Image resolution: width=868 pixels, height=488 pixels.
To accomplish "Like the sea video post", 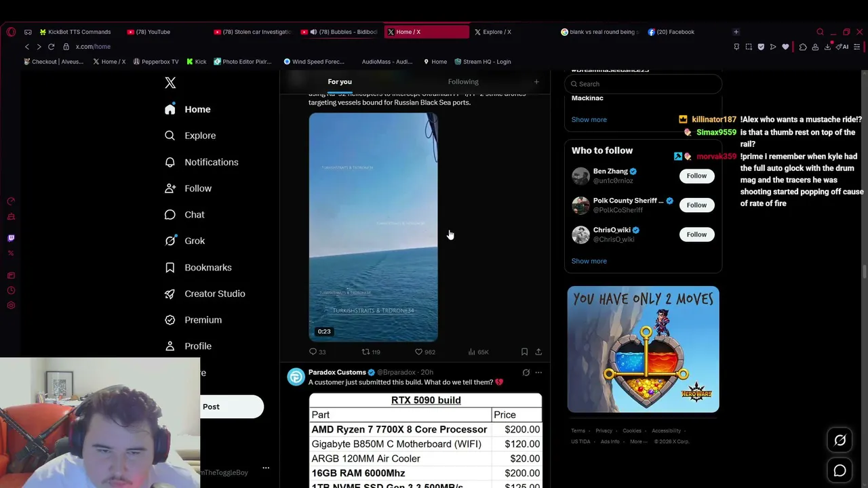I will pos(425,352).
